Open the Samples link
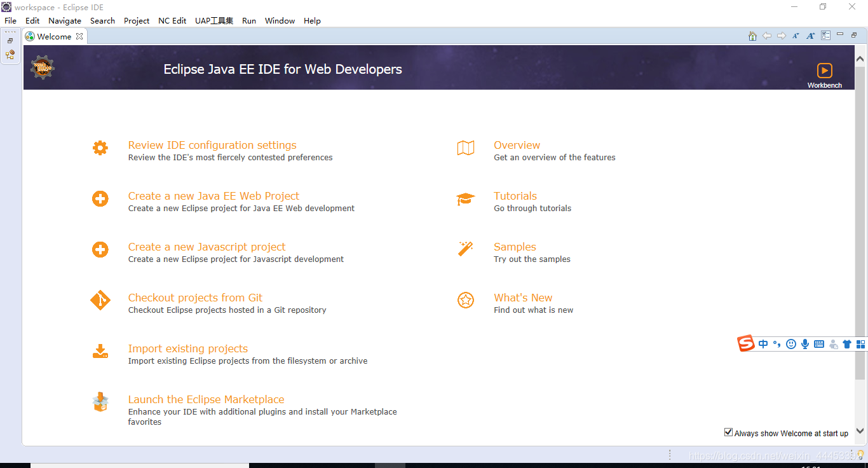Viewport: 868px width, 468px height. coord(515,247)
